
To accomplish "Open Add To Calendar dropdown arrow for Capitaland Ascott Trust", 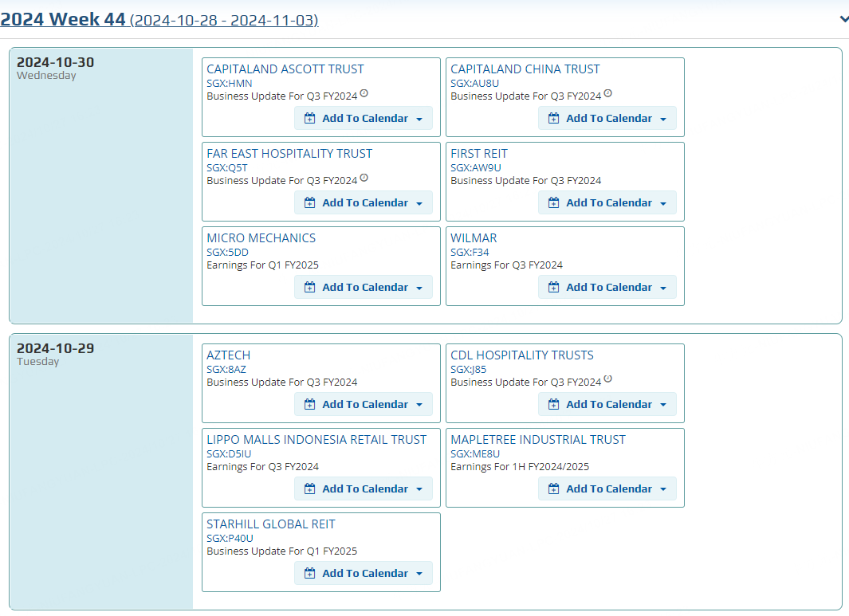I will tap(419, 119).
